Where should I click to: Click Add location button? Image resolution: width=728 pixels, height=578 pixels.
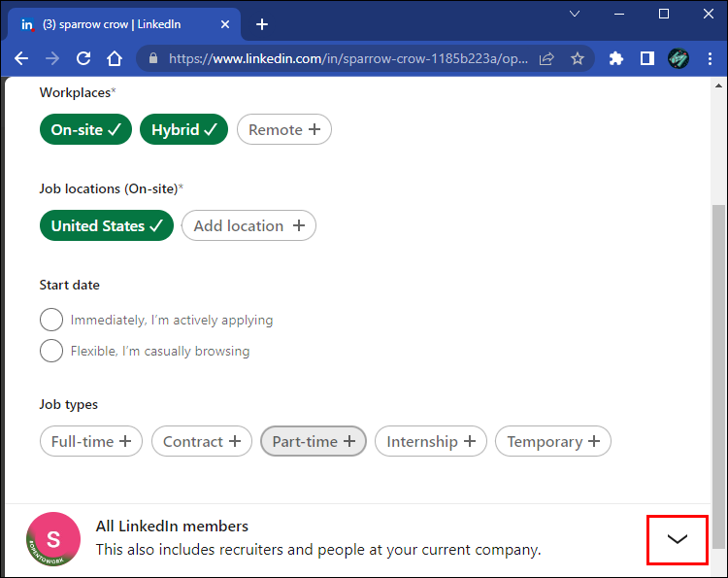pyautogui.click(x=248, y=225)
